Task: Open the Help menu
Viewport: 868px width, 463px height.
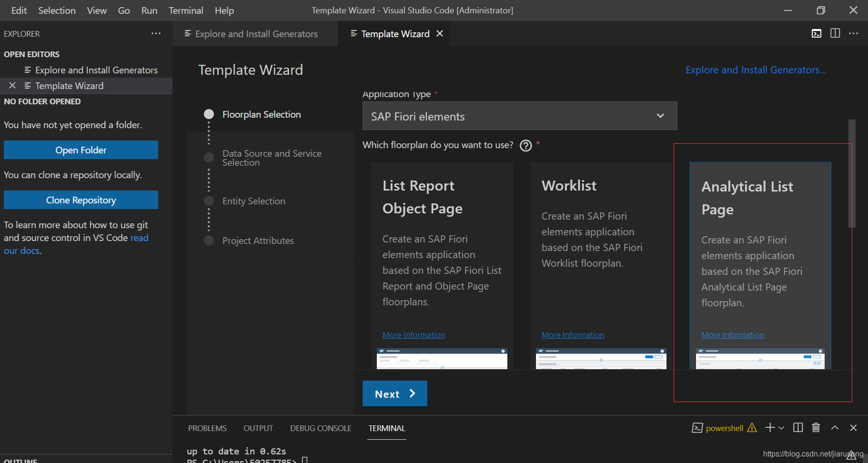Action: pos(224,10)
